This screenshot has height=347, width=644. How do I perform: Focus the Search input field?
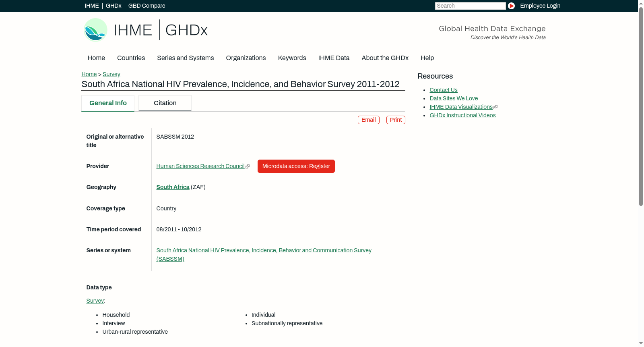470,6
